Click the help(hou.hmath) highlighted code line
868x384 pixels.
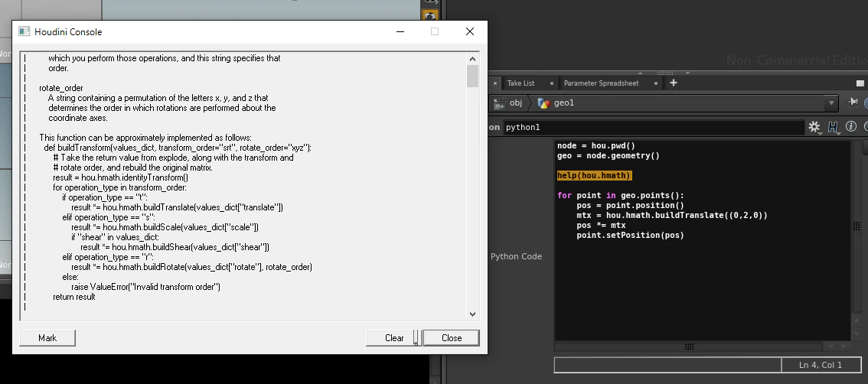(594, 175)
